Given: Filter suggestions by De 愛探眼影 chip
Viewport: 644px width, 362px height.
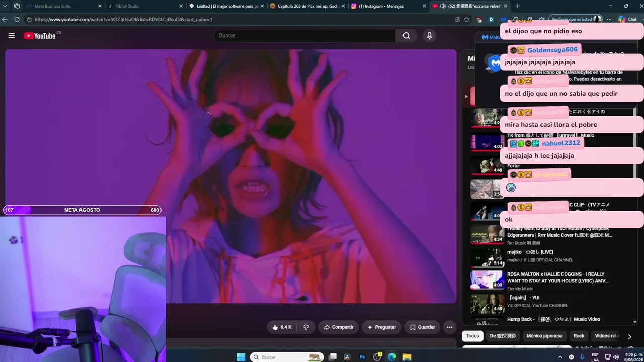Looking at the screenshot, I should point(503,336).
